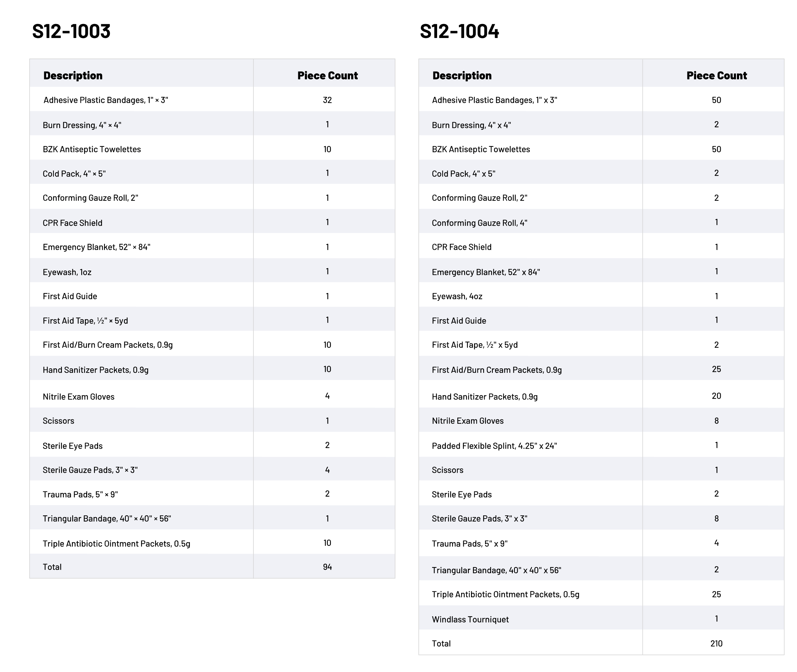
Task: Click the total value 210
Action: click(x=716, y=643)
